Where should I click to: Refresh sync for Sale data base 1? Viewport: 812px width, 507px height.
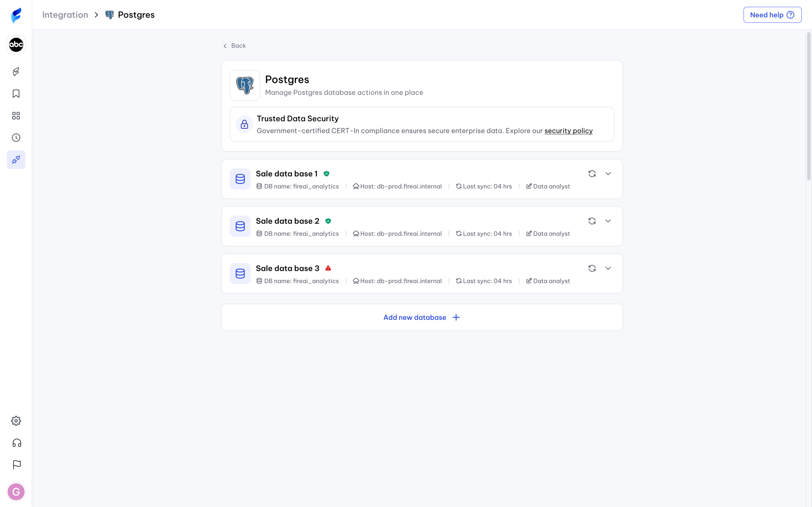pyautogui.click(x=592, y=174)
